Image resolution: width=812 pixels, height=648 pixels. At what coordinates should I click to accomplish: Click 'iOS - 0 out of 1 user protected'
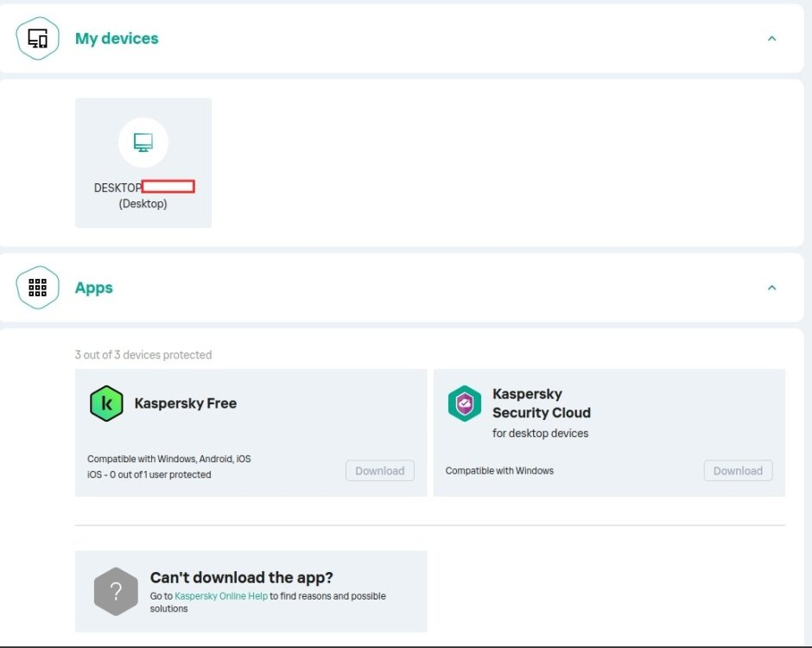coord(149,474)
